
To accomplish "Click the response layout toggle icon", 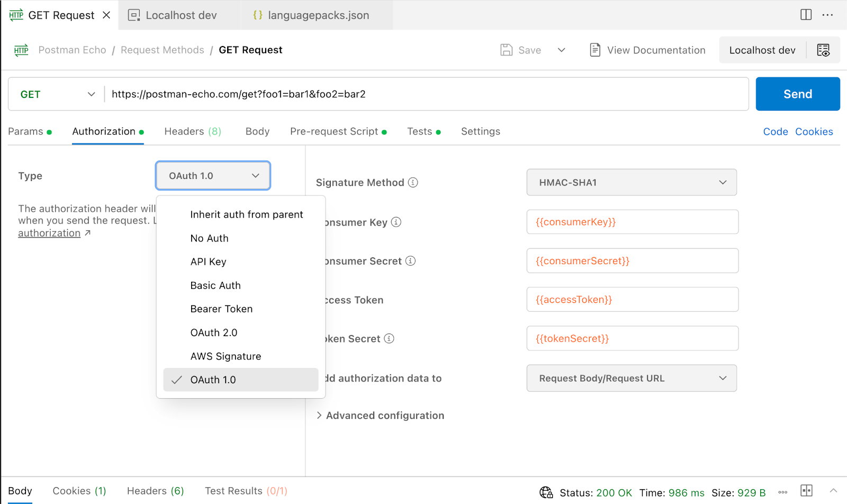I will pyautogui.click(x=806, y=490).
